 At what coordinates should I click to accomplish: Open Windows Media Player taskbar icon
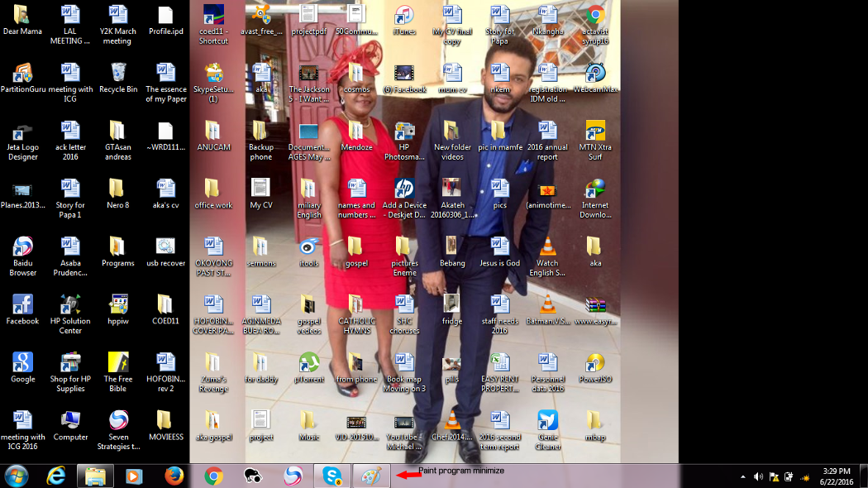(x=134, y=476)
